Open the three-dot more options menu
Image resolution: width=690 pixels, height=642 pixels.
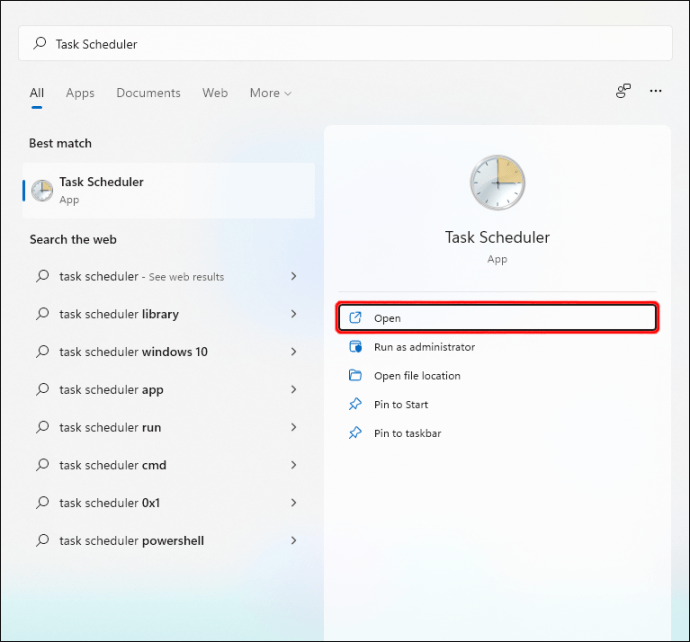(656, 91)
